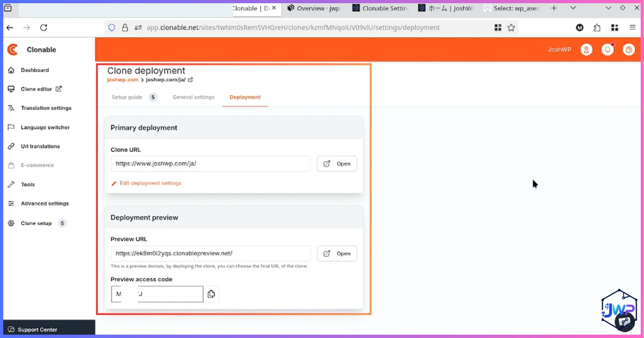The height and width of the screenshot is (338, 644).
Task: Click the QR code grid icon in address bar
Action: [497, 27]
